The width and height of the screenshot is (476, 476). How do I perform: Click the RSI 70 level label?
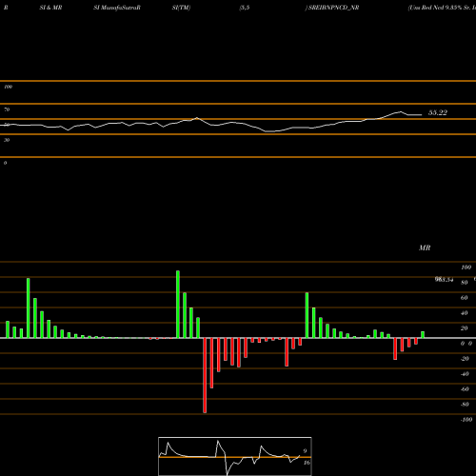tap(7, 109)
